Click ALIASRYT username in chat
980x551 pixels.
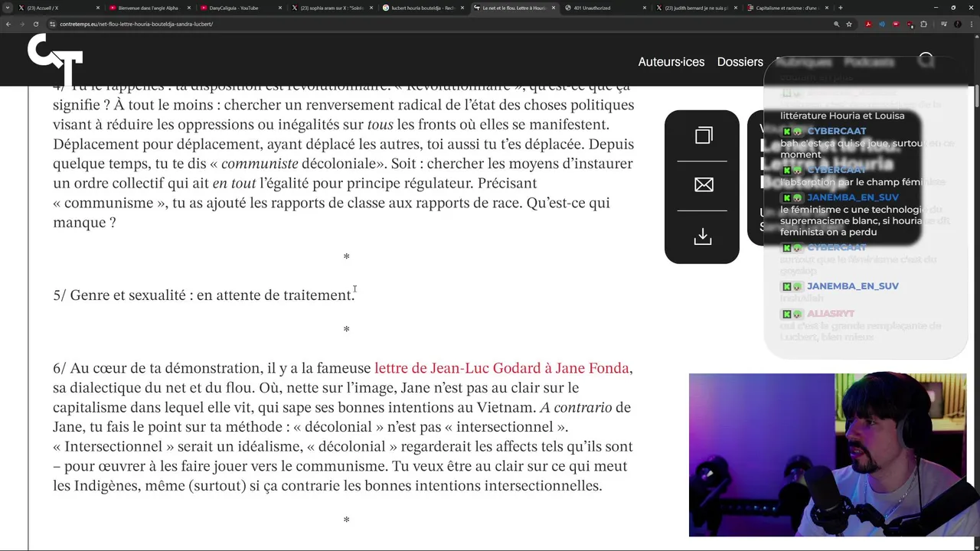(831, 314)
